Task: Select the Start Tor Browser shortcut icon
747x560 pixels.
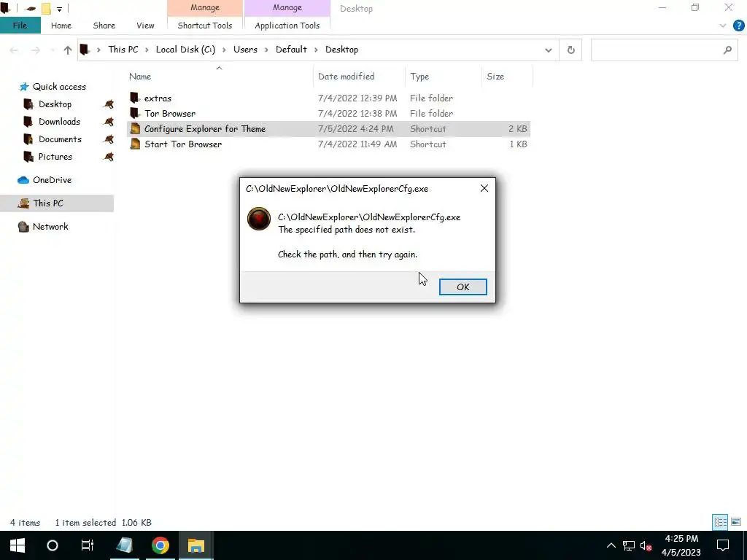Action: point(135,144)
